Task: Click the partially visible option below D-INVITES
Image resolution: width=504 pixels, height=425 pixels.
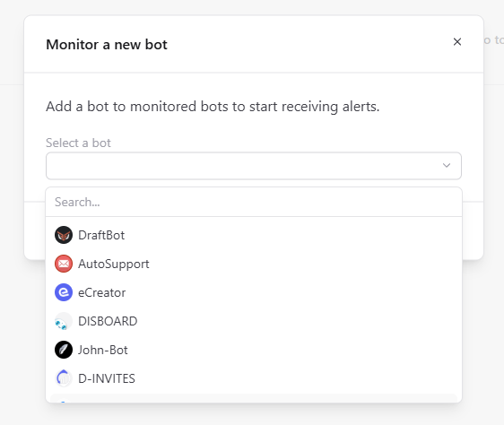Action: point(254,398)
